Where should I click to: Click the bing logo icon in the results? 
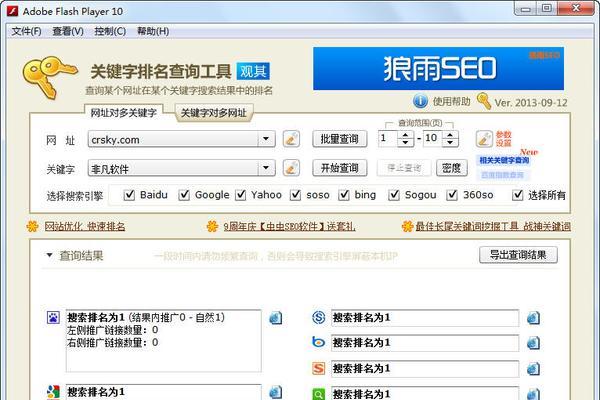(318, 342)
